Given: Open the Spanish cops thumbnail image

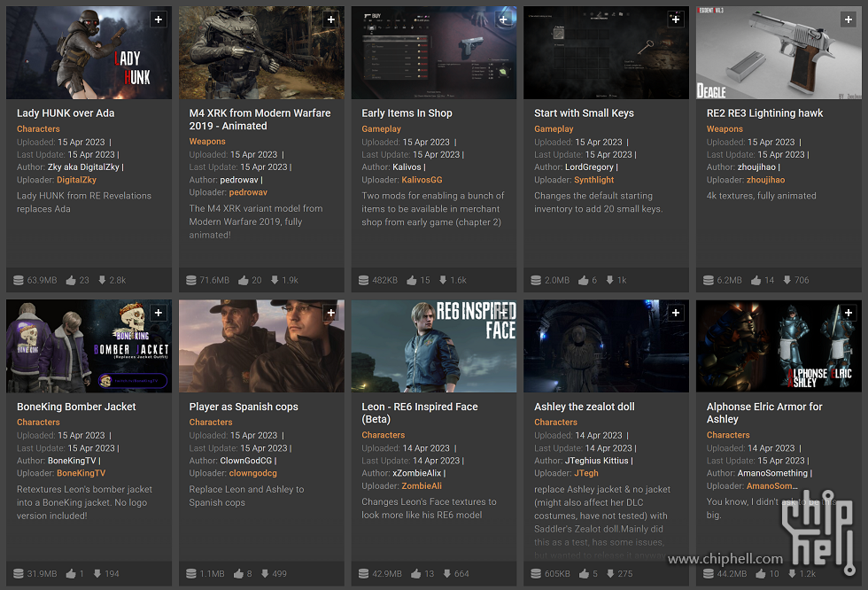Looking at the screenshot, I should click(261, 346).
